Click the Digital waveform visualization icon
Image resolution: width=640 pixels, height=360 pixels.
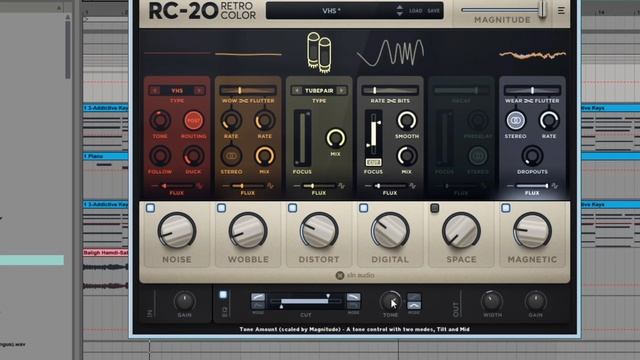click(x=390, y=53)
